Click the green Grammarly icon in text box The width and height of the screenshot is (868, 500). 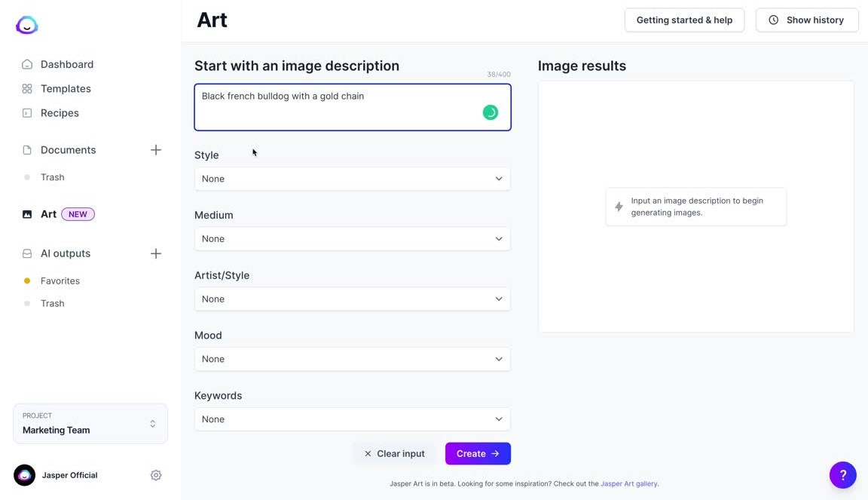tap(491, 112)
